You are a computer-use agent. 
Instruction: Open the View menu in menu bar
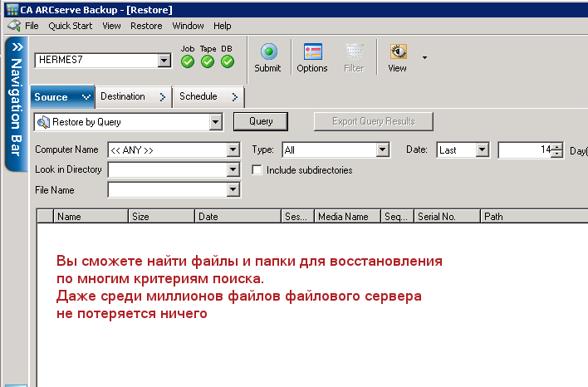(x=111, y=26)
